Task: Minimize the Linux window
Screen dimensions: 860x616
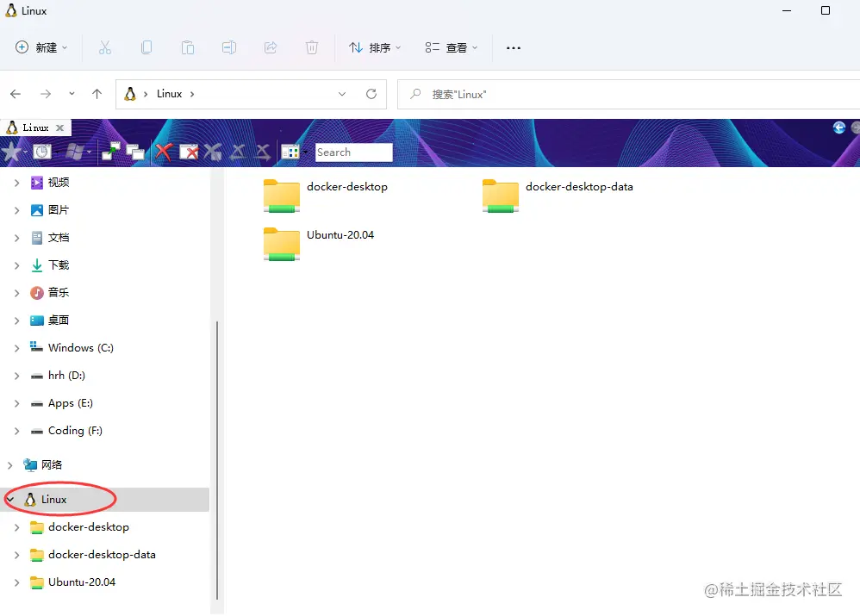Action: 787,10
